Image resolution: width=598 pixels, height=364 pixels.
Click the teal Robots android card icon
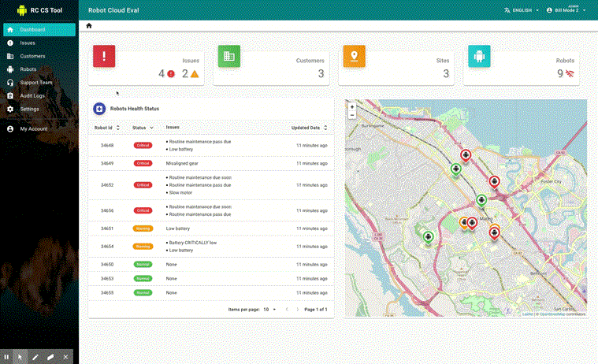tap(479, 57)
